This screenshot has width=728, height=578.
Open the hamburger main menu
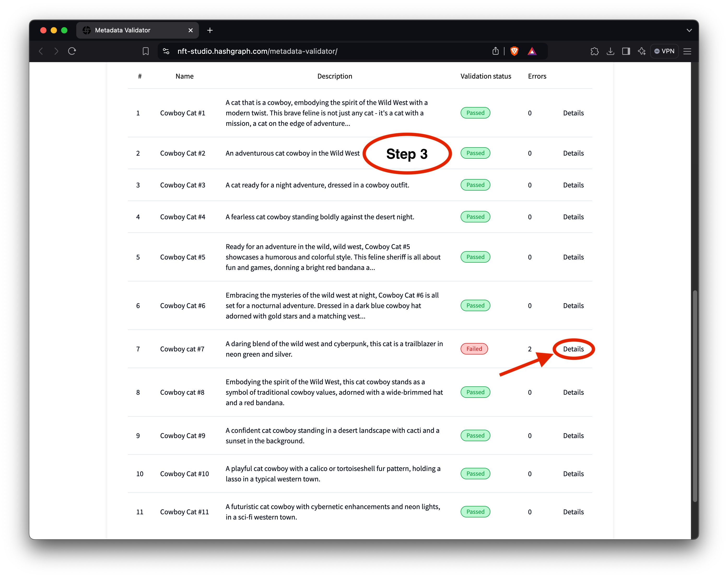687,51
